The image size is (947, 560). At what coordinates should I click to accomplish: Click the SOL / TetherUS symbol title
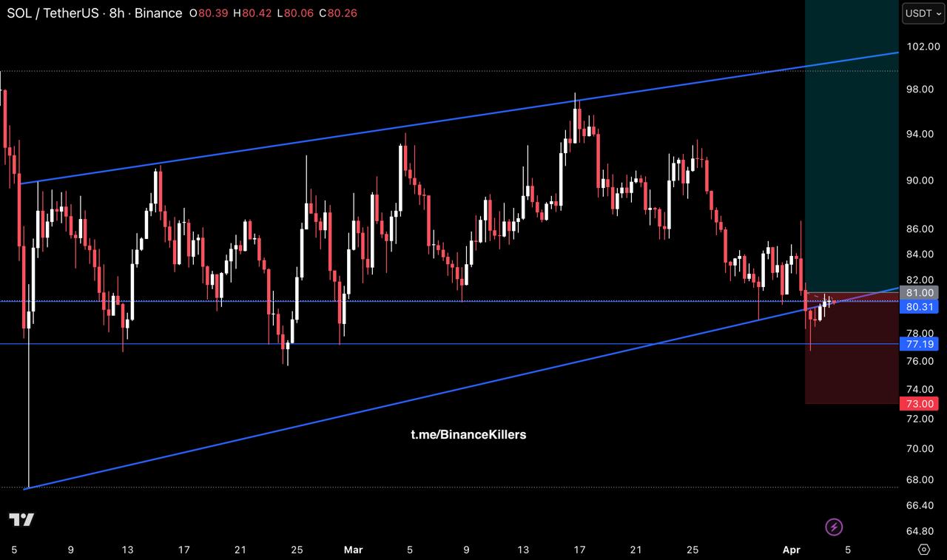pos(51,13)
